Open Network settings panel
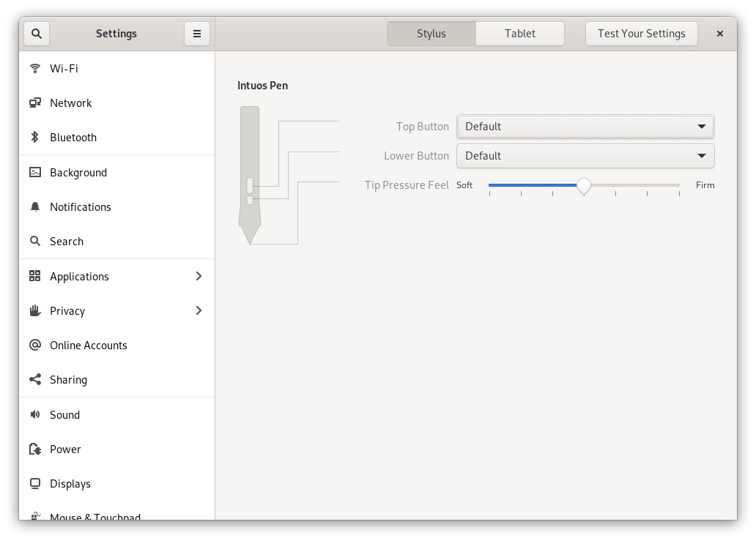The height and width of the screenshot is (541, 756). 116,103
